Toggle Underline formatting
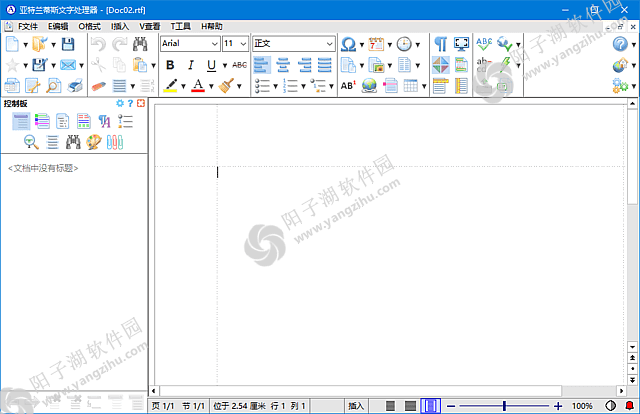This screenshot has height=414, width=640. pos(211,65)
